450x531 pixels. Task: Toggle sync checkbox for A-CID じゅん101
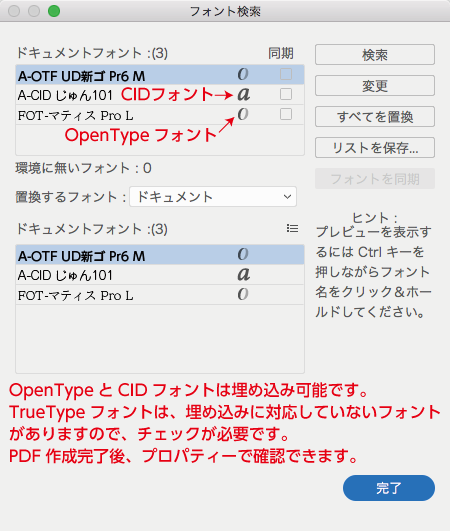pos(286,94)
